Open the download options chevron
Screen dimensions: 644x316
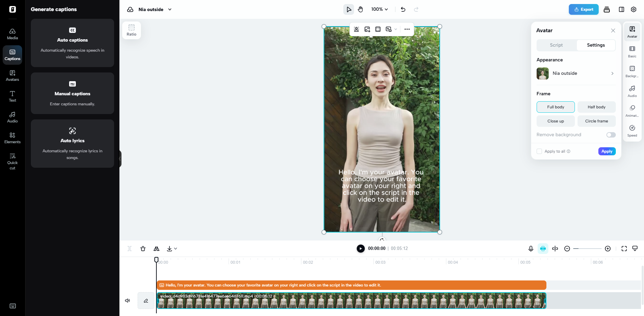coord(175,249)
